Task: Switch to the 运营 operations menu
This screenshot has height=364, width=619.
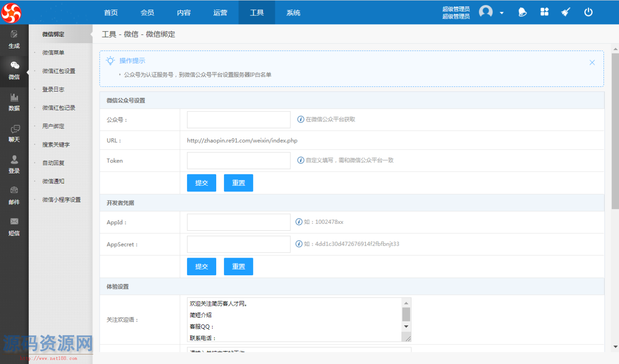Action: pyautogui.click(x=220, y=13)
